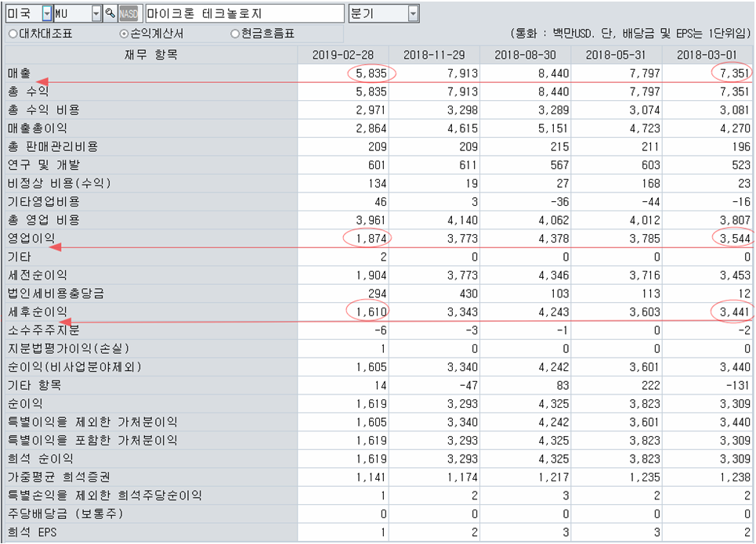Select the 2018-03-01 column header
Viewport: 756px width, 544px height.
707,55
